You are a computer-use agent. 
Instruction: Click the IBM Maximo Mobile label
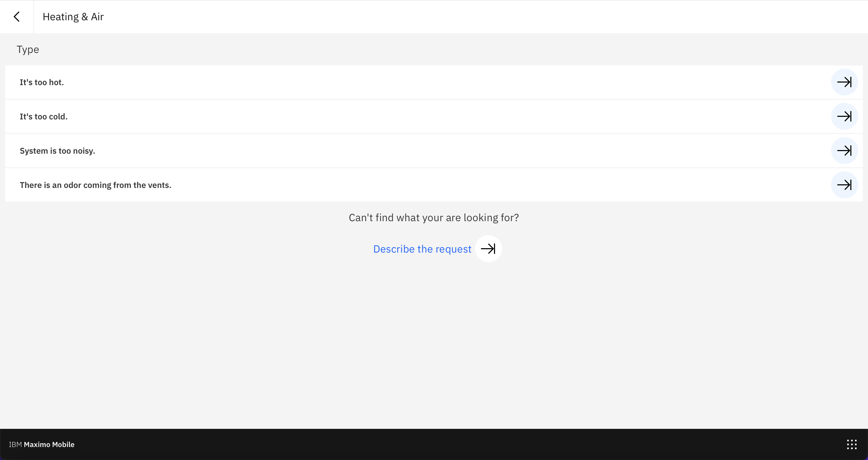(42, 444)
